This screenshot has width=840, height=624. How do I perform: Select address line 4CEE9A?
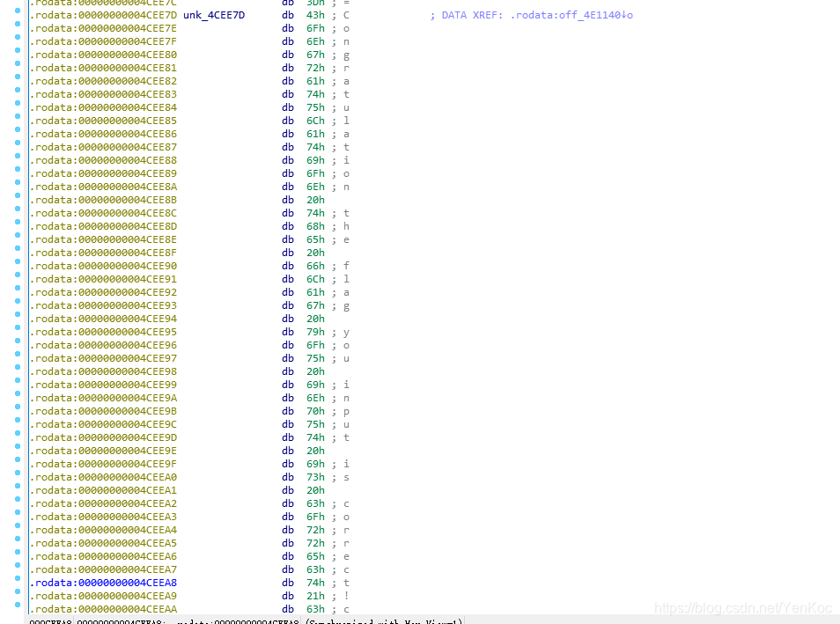point(103,398)
